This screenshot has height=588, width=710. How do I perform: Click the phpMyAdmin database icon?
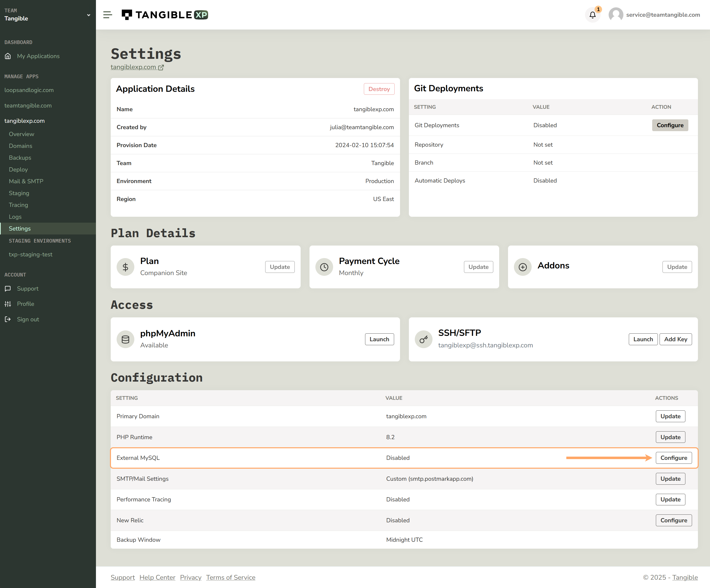coord(125,340)
